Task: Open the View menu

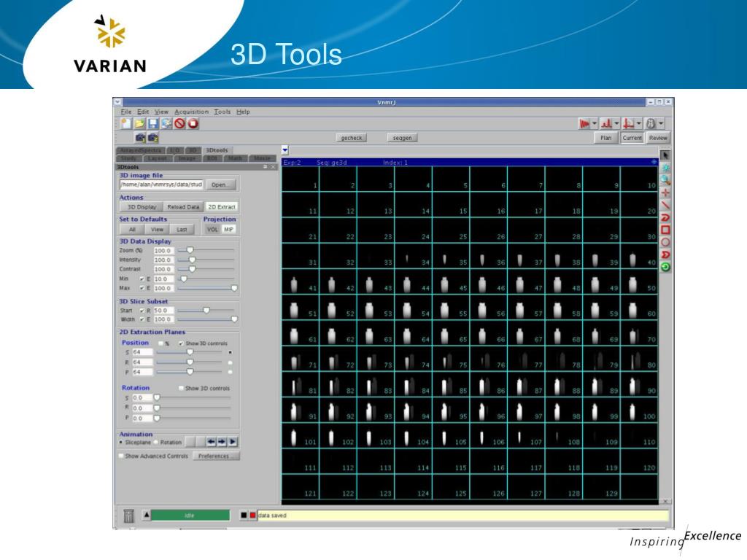Action: tap(161, 112)
